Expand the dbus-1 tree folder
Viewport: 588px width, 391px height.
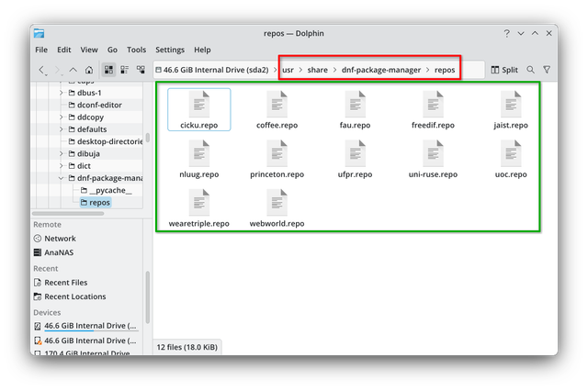pos(62,93)
